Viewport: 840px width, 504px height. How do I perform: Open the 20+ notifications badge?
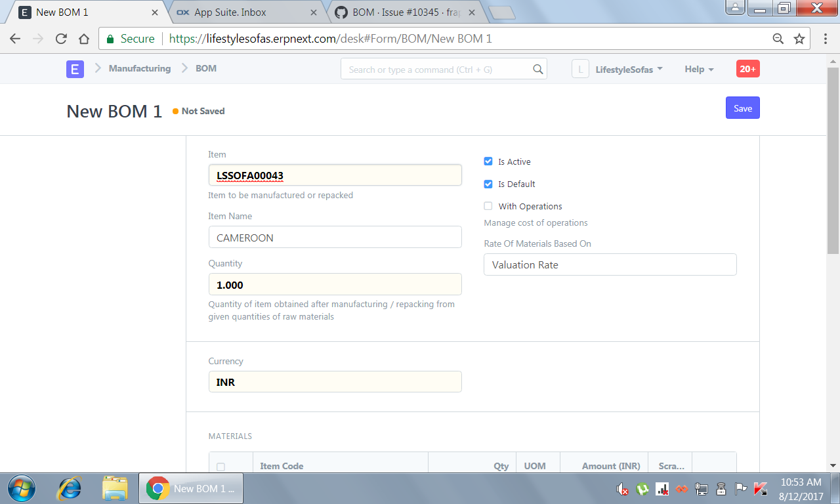[747, 68]
